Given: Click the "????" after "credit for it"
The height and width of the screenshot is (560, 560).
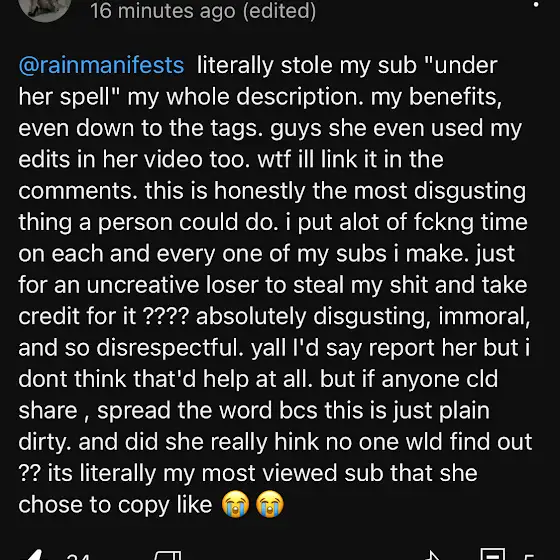Looking at the screenshot, I should pyautogui.click(x=165, y=316).
